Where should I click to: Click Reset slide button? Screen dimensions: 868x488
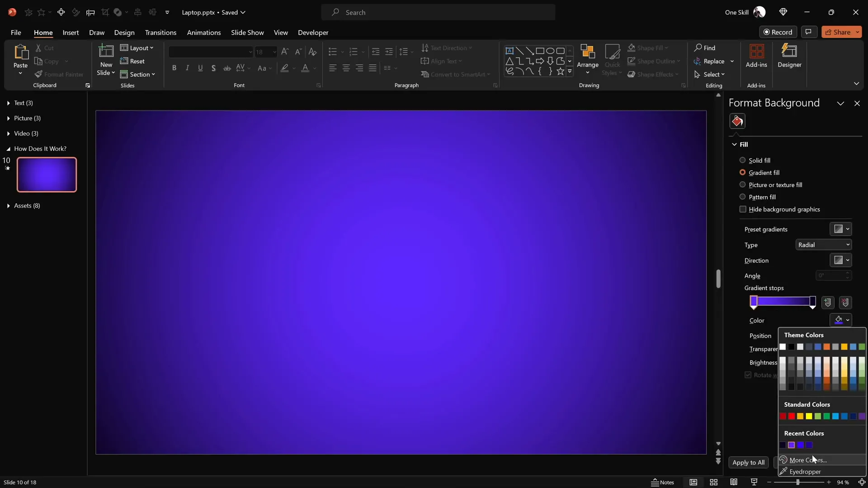tap(132, 61)
